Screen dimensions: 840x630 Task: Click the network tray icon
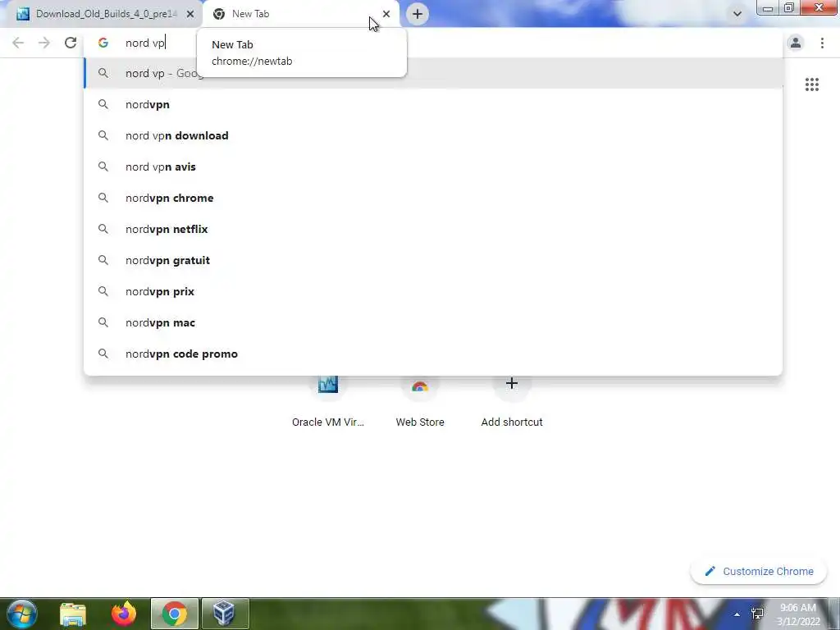coord(757,614)
